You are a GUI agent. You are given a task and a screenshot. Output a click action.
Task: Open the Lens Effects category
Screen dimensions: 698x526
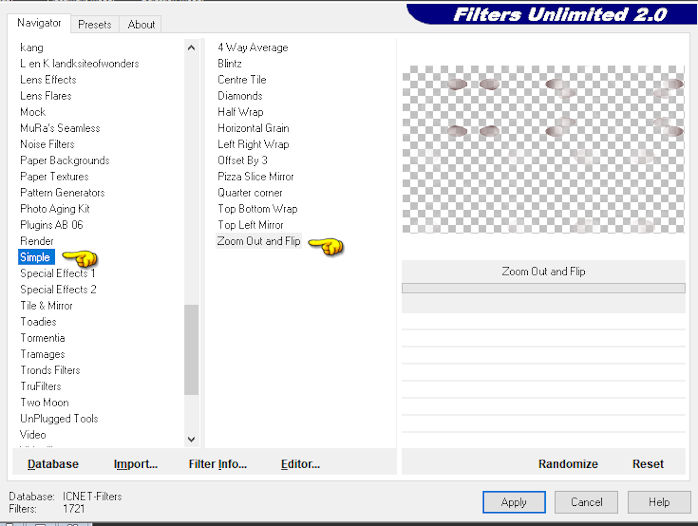pyautogui.click(x=48, y=80)
